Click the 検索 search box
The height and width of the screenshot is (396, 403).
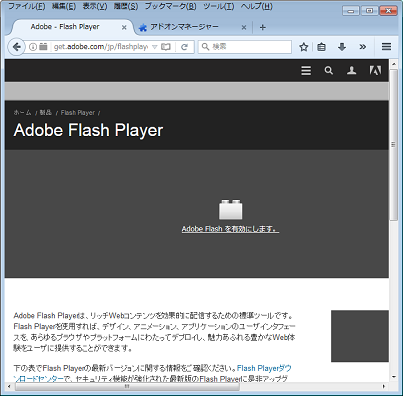[245, 47]
